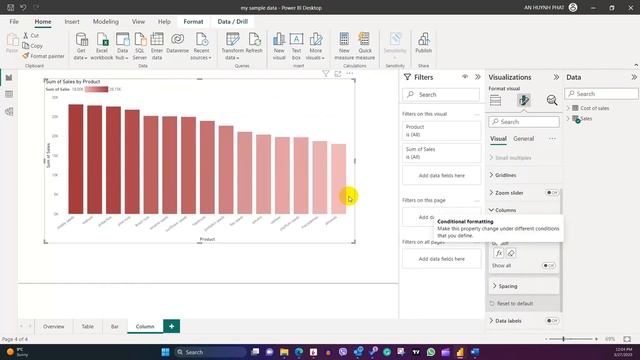Toggle the Zoom slider switch
Viewport: 640px width, 360px height.
pyautogui.click(x=552, y=193)
